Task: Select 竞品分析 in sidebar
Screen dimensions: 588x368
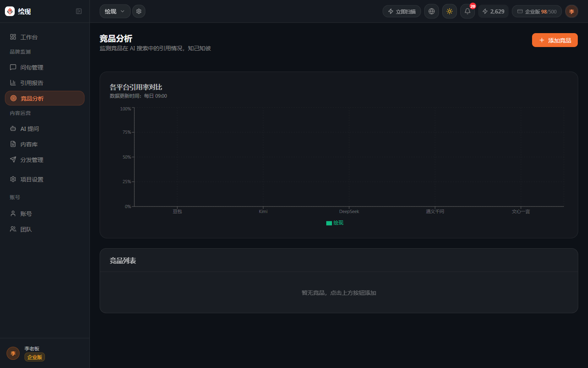Action: coord(45,98)
